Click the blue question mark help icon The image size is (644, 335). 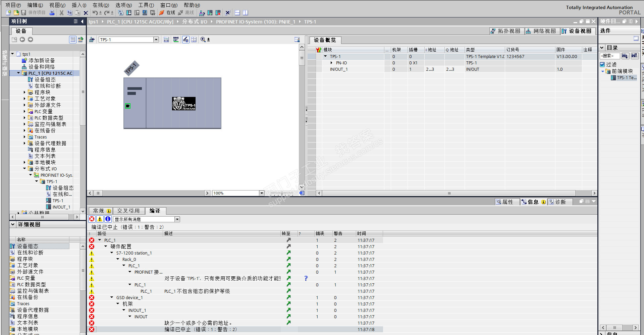click(306, 278)
